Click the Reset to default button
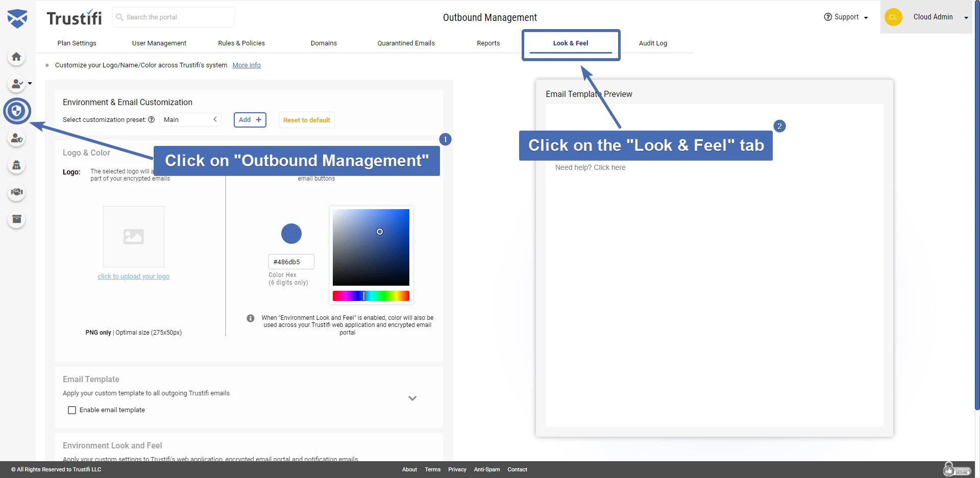Image resolution: width=980 pixels, height=478 pixels. coord(306,119)
